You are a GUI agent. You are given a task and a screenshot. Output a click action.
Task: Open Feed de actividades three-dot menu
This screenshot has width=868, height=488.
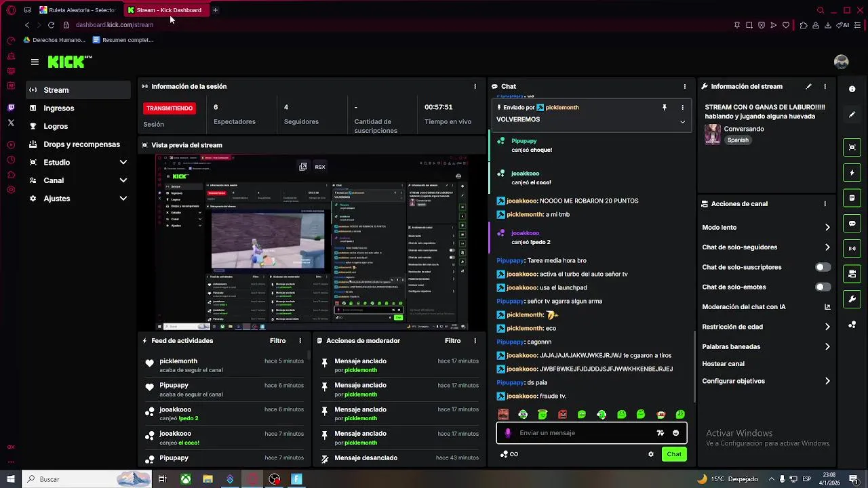point(301,341)
